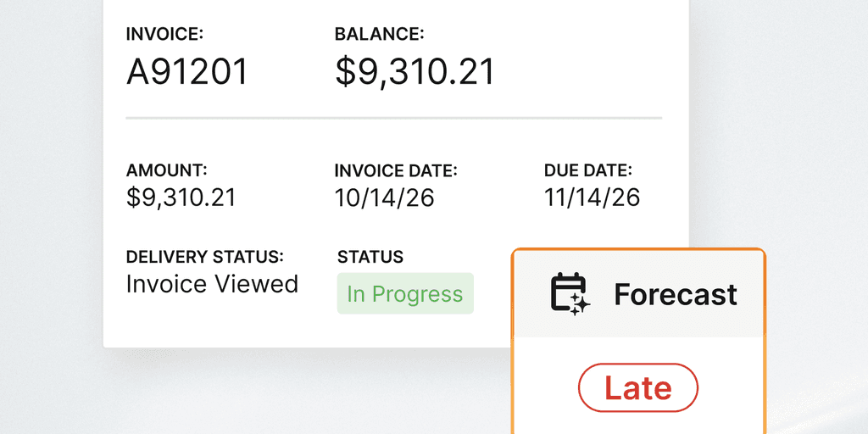Click the invoice date 10/14/26

pos(384,198)
